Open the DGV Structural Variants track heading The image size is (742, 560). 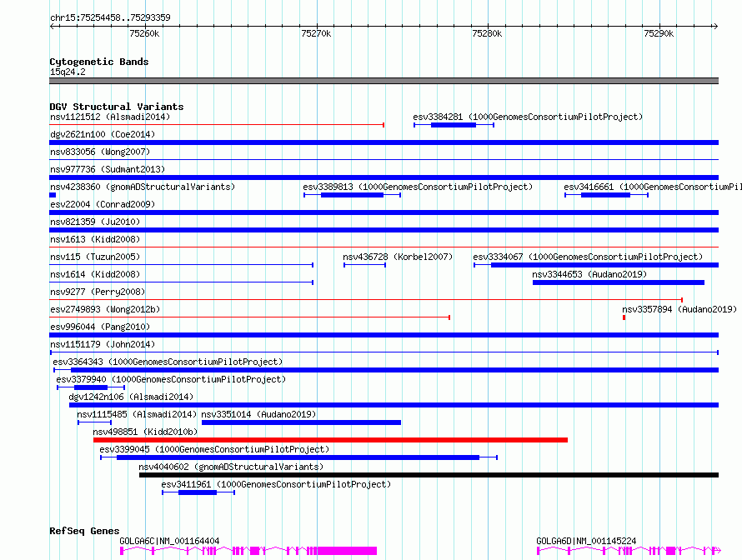[x=117, y=107]
